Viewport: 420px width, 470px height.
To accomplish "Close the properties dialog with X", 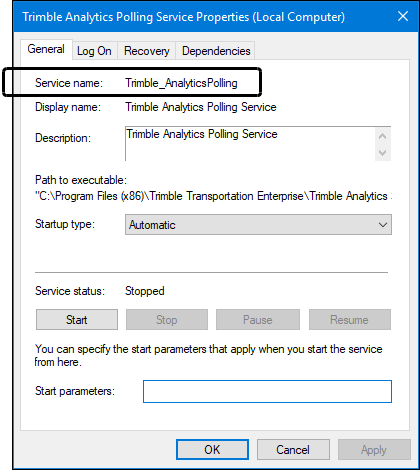I will pyautogui.click(x=403, y=16).
